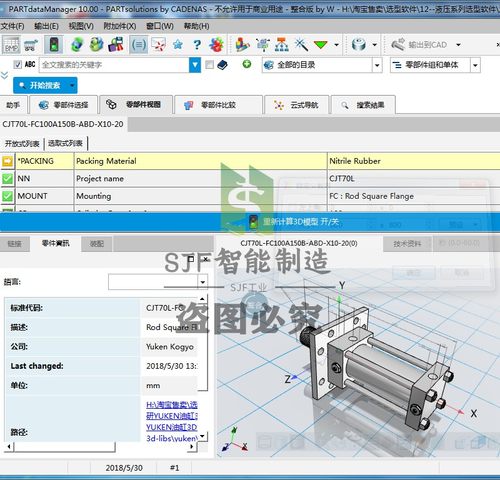This screenshot has height=480, width=500.
Task: Click the 3D cylinder model preview
Action: click(377, 368)
